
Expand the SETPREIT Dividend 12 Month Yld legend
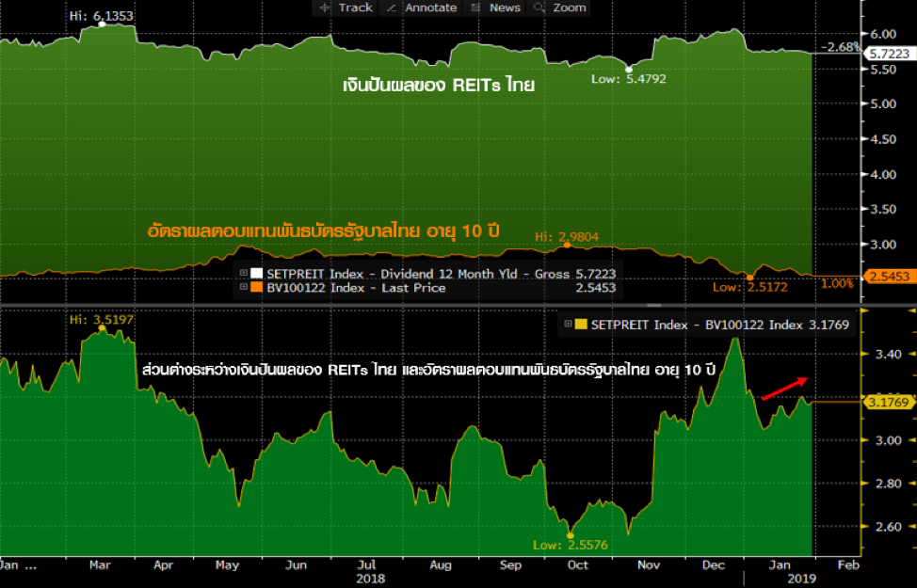tap(244, 274)
